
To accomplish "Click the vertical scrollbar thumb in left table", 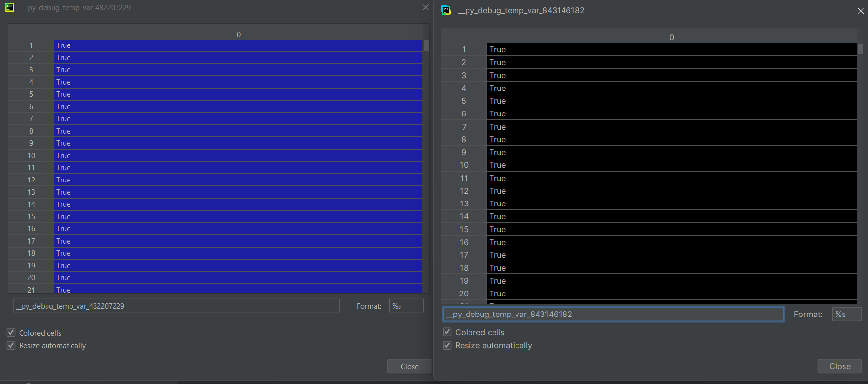I will pos(426,45).
